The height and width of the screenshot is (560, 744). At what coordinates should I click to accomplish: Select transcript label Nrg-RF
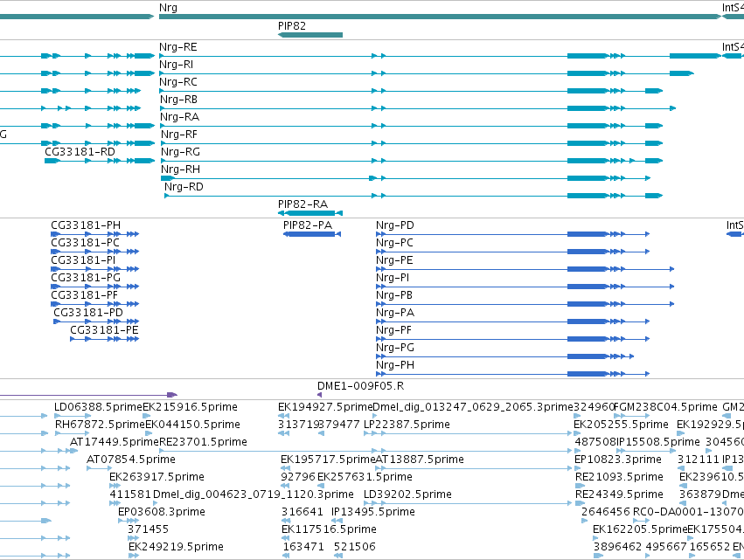[x=179, y=135]
